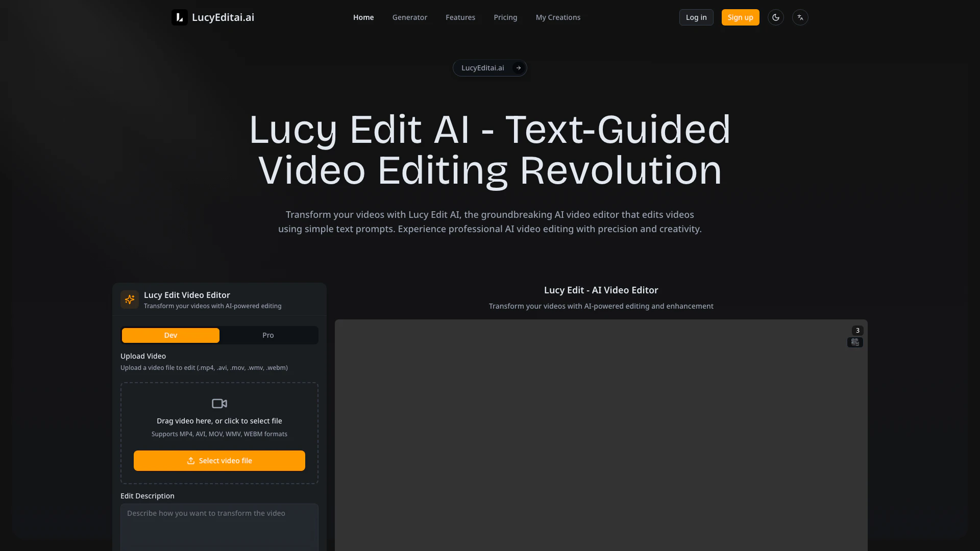Image resolution: width=980 pixels, height=551 pixels.
Task: Click the arrow in the LucyEditai.ai badge
Action: 518,68
